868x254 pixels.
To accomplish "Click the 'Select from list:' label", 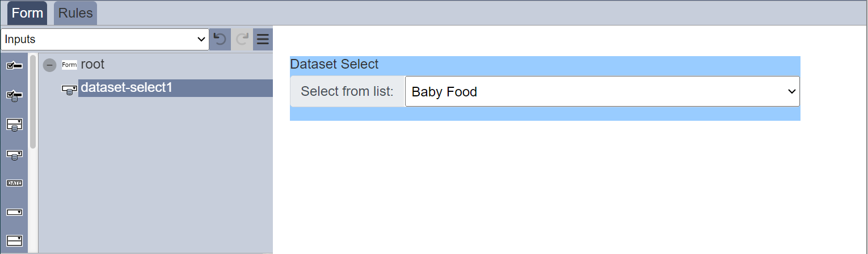I will click(347, 91).
